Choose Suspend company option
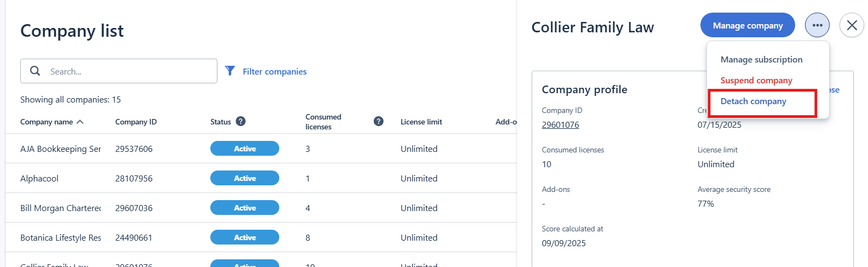Image resolution: width=868 pixels, height=267 pixels. [x=756, y=81]
